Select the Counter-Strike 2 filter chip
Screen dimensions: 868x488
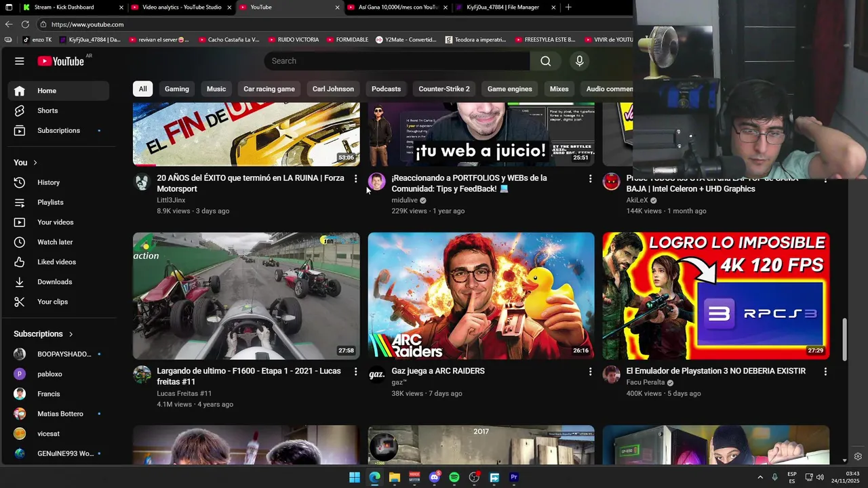(444, 89)
